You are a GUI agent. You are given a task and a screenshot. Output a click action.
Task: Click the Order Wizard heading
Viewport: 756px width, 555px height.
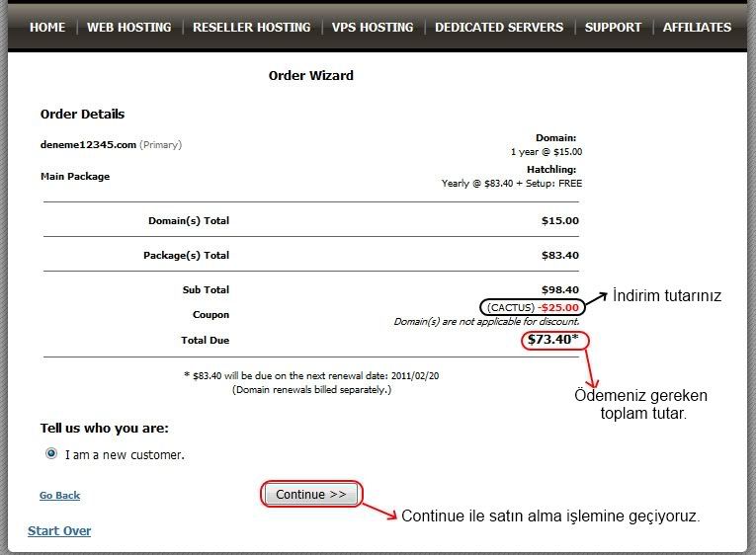[x=310, y=75]
